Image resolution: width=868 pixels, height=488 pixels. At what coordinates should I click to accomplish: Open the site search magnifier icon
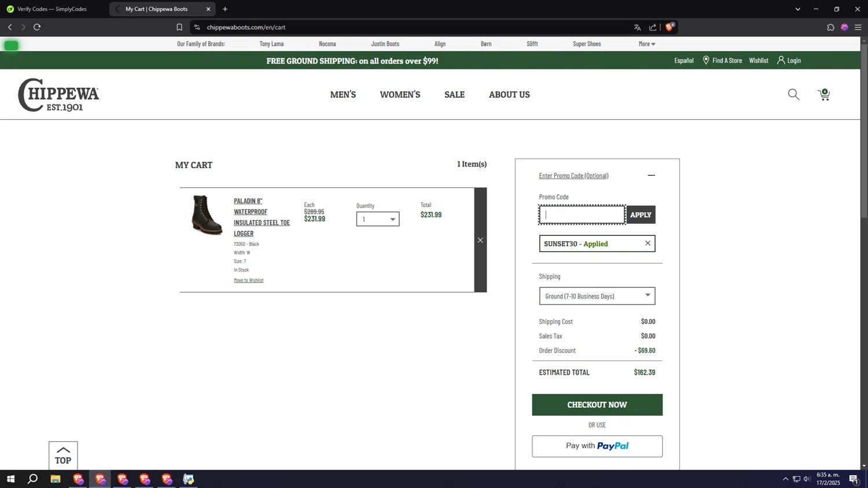pyautogui.click(x=793, y=95)
